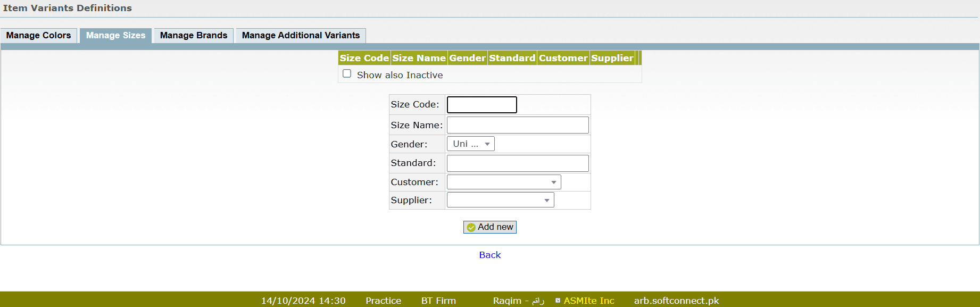Click the Gender column header
This screenshot has width=980, height=307.
tap(467, 58)
